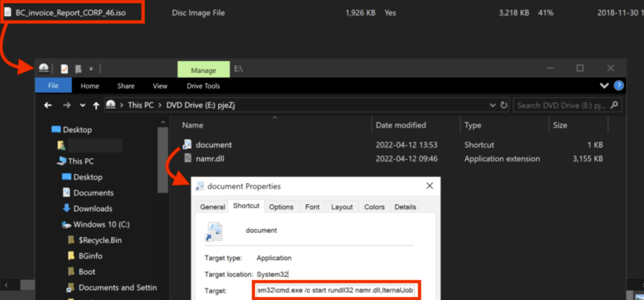Sort files by the Date modified column

coord(401,125)
